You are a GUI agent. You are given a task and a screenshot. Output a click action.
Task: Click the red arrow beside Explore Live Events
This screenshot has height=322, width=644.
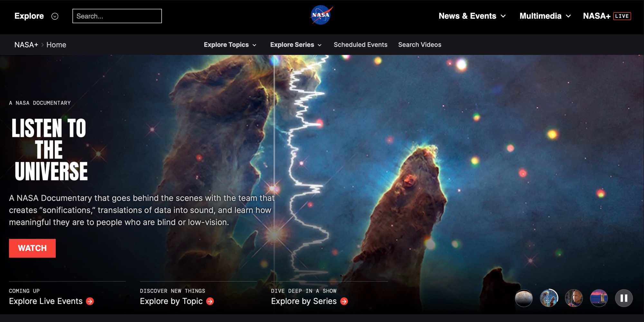90,301
